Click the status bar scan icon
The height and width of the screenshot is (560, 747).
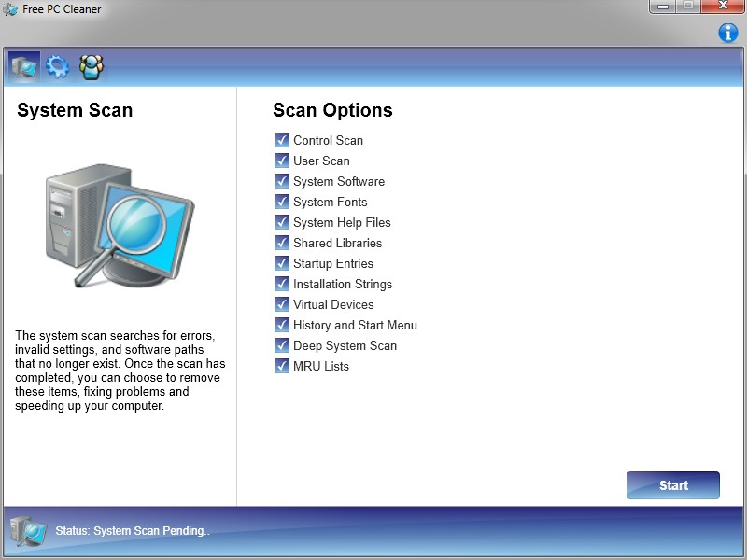28,531
